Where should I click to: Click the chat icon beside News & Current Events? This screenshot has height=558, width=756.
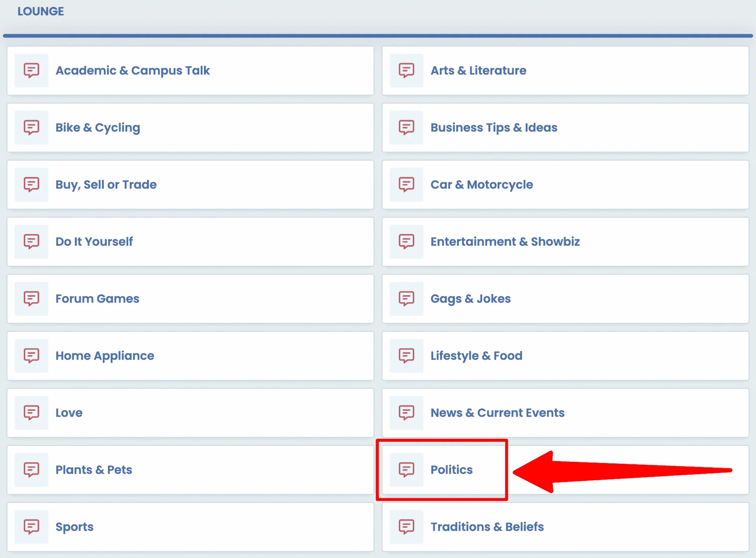406,413
